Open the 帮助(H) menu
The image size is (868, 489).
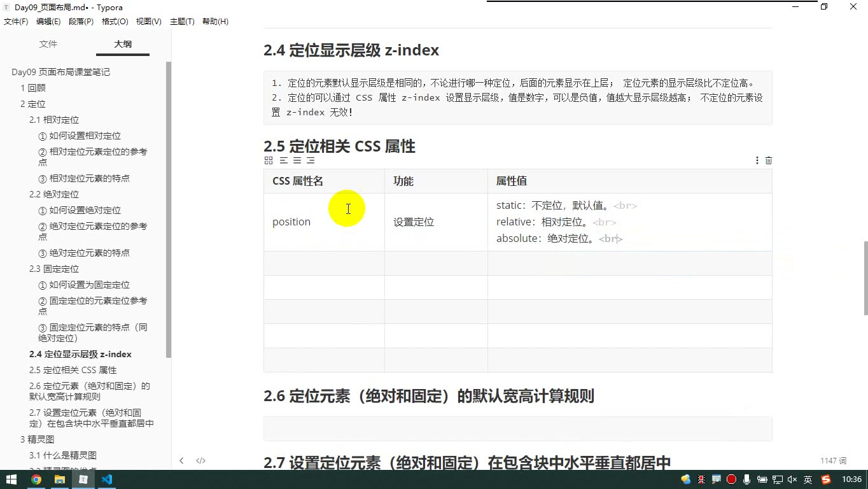coord(215,22)
